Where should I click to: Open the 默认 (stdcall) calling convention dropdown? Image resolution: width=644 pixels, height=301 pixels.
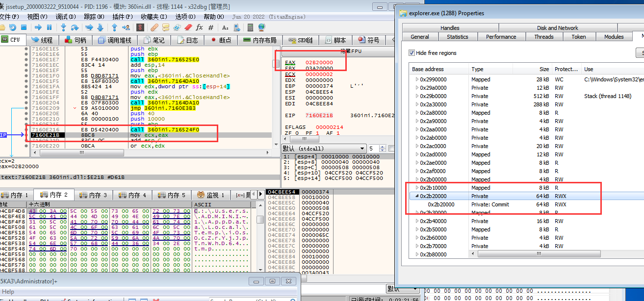click(x=324, y=149)
